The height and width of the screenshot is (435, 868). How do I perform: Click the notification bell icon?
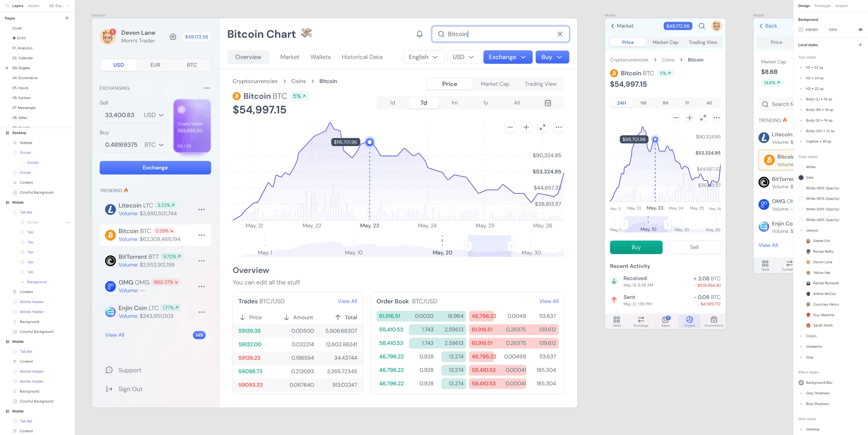pos(420,34)
